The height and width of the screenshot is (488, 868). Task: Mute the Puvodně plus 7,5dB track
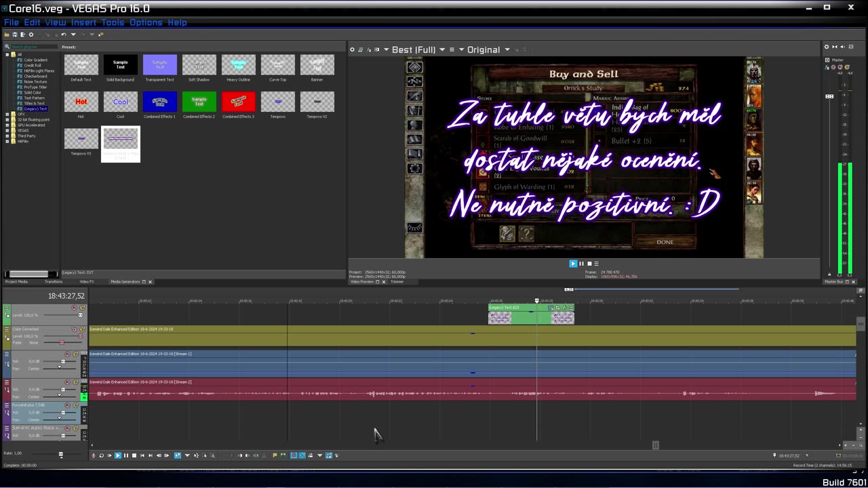coord(67,405)
